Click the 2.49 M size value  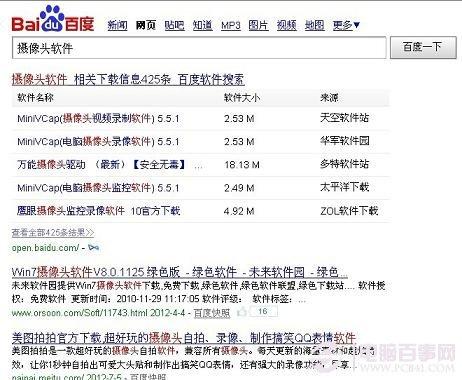(239, 188)
